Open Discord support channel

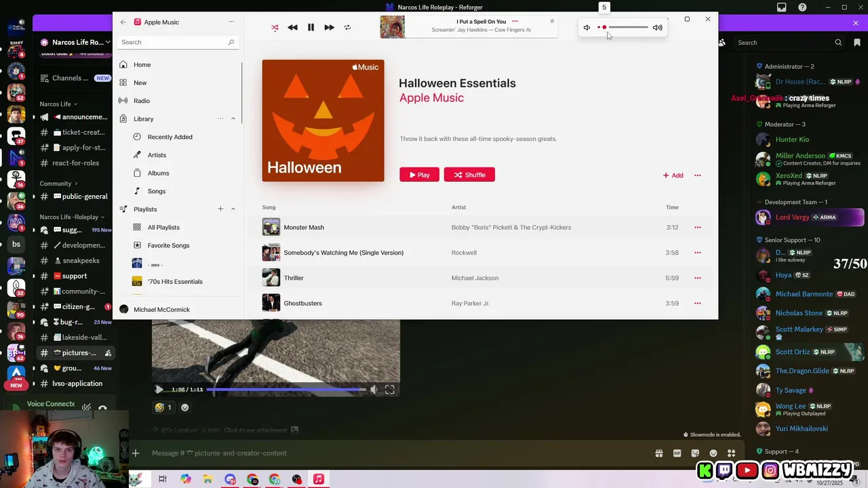coord(75,276)
